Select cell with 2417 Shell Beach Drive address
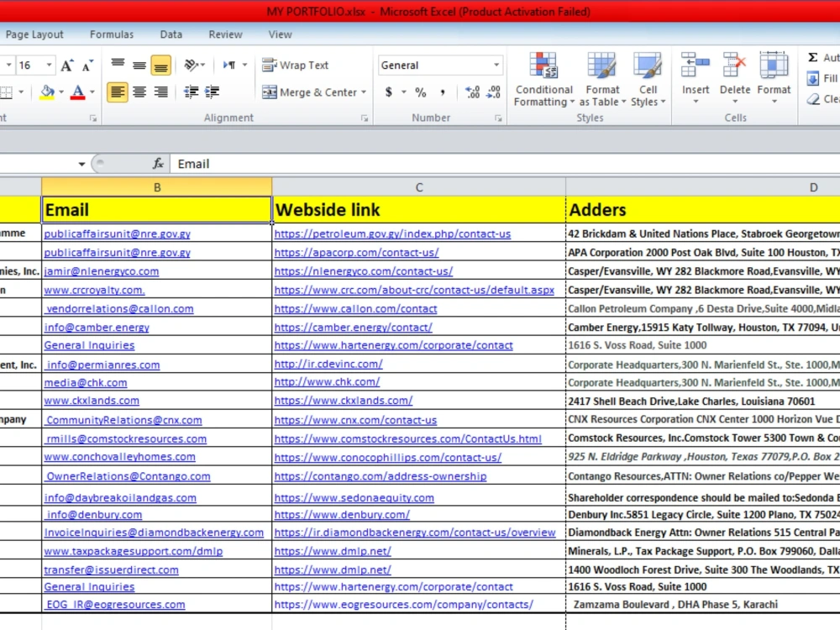The image size is (840, 630). [703, 402]
